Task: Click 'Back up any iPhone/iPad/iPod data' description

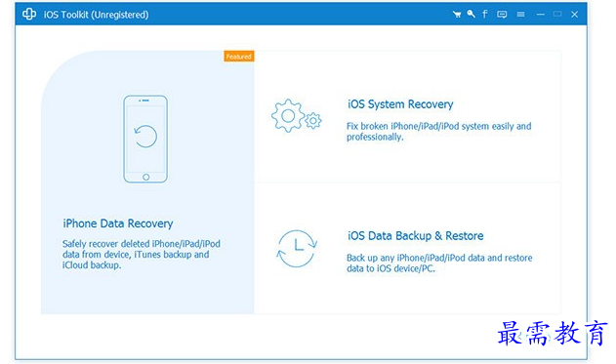Action: click(439, 263)
